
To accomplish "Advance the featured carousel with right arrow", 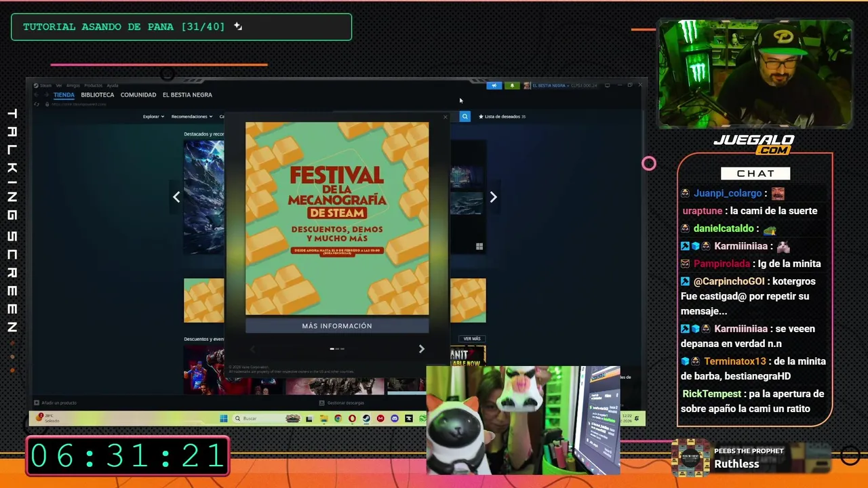I will click(493, 197).
